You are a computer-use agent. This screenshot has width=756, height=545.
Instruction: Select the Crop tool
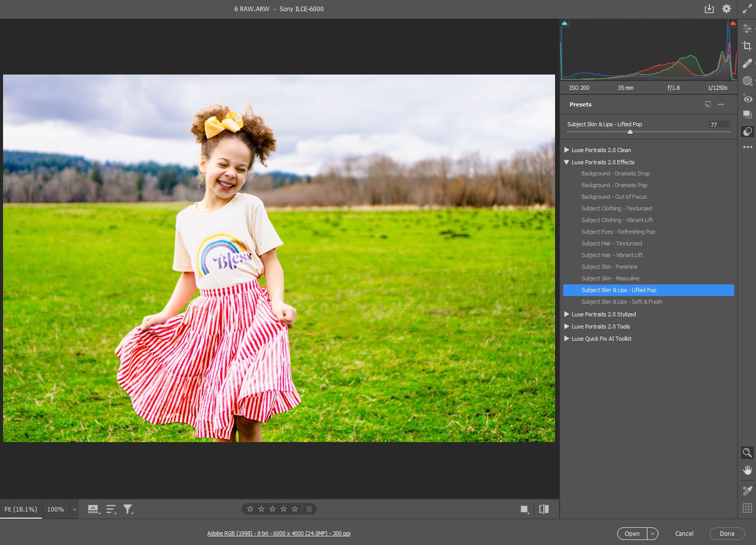pos(747,46)
